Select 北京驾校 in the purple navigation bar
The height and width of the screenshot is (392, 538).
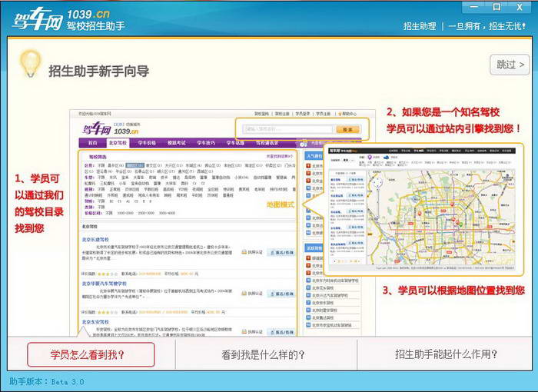[x=118, y=143]
